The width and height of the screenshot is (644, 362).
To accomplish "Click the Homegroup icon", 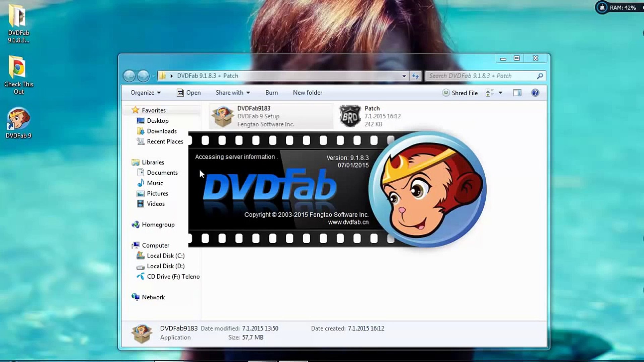I will click(136, 225).
